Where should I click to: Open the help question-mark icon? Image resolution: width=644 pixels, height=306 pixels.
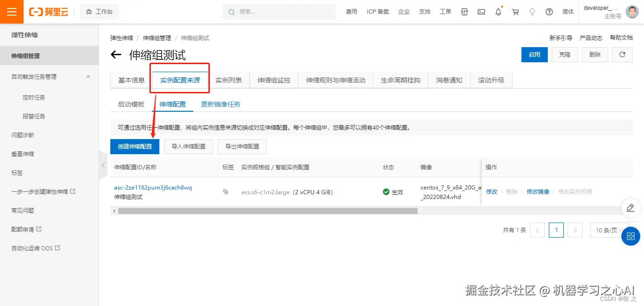point(549,11)
